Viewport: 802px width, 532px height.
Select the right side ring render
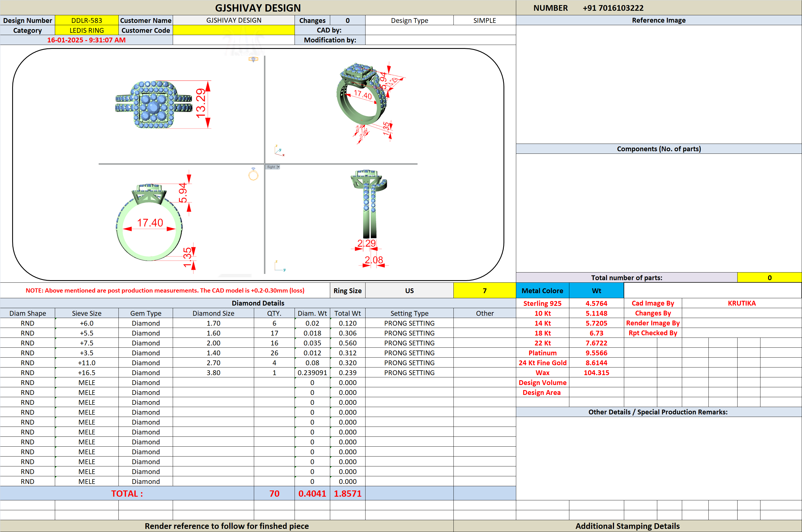coord(369,204)
